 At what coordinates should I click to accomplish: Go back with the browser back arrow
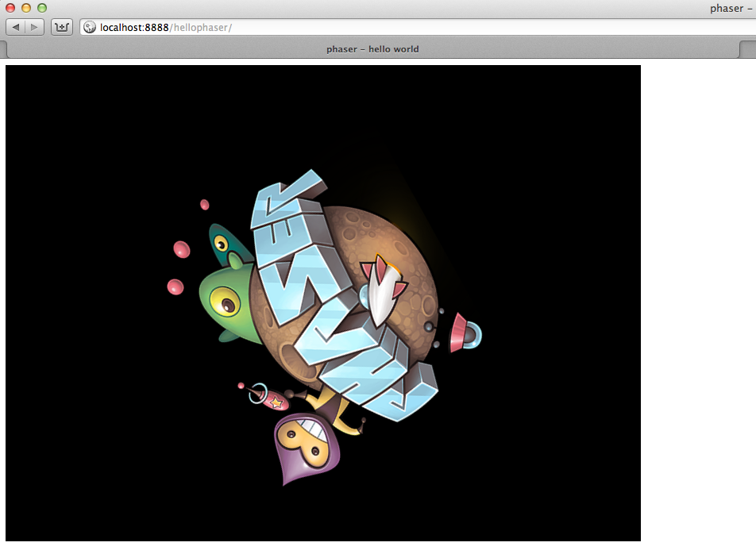[15, 27]
